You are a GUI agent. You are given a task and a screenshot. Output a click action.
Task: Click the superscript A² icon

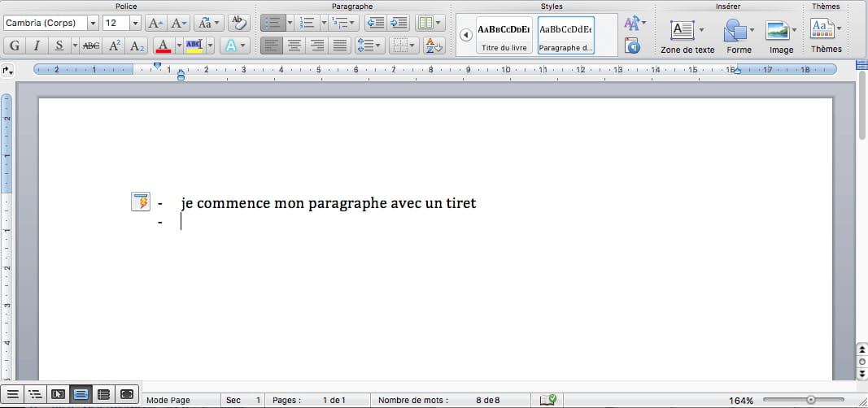(115, 46)
